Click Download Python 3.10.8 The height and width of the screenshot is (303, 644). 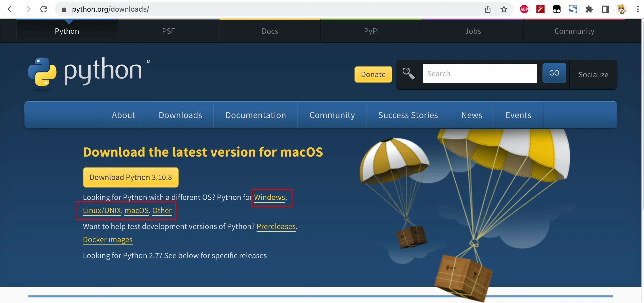coord(130,177)
